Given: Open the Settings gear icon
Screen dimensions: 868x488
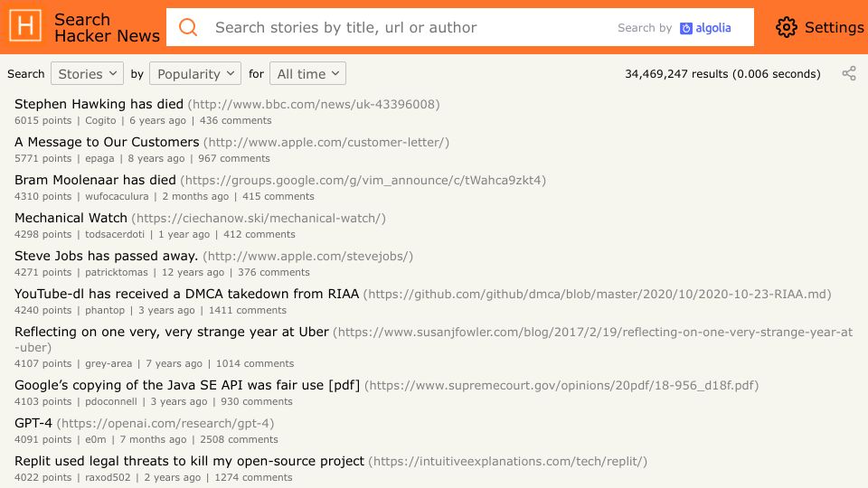Looking at the screenshot, I should coord(786,27).
